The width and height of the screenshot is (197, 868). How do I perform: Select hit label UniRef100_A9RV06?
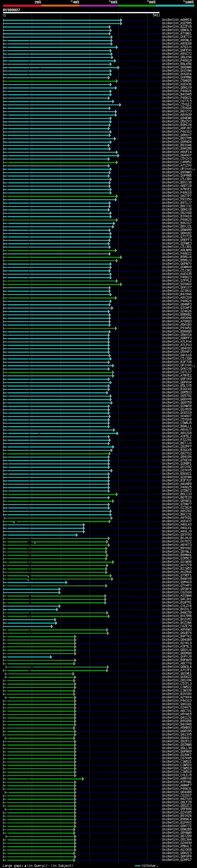tap(177, 778)
